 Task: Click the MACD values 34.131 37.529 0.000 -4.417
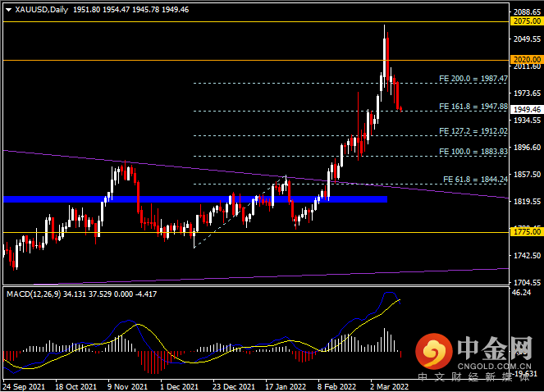[x=110, y=294]
